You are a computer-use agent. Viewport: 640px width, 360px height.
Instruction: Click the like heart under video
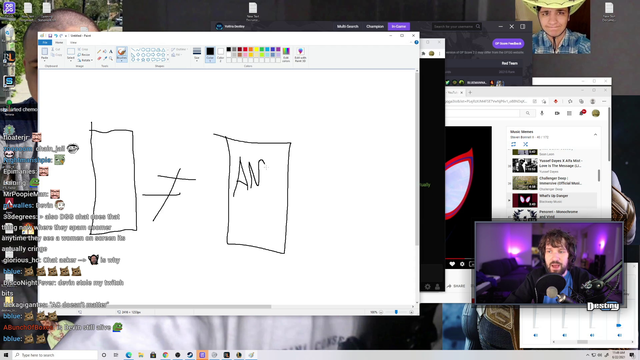point(452,264)
